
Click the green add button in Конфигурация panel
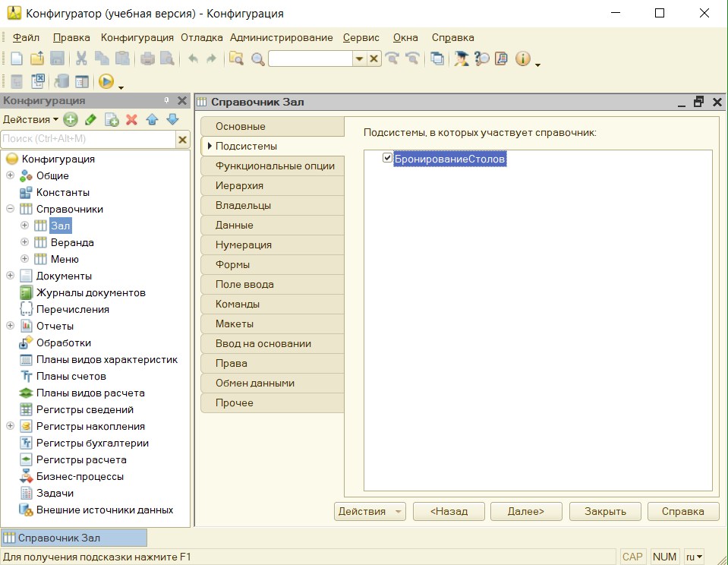pyautogui.click(x=71, y=119)
